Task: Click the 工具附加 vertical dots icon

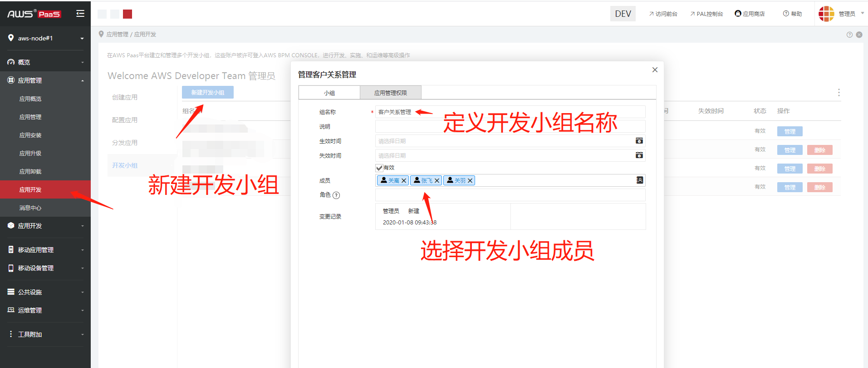Action: [11, 334]
